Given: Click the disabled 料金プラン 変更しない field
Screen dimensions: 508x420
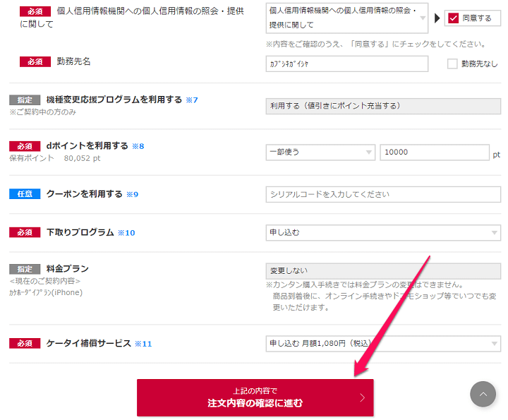Looking at the screenshot, I should click(383, 271).
